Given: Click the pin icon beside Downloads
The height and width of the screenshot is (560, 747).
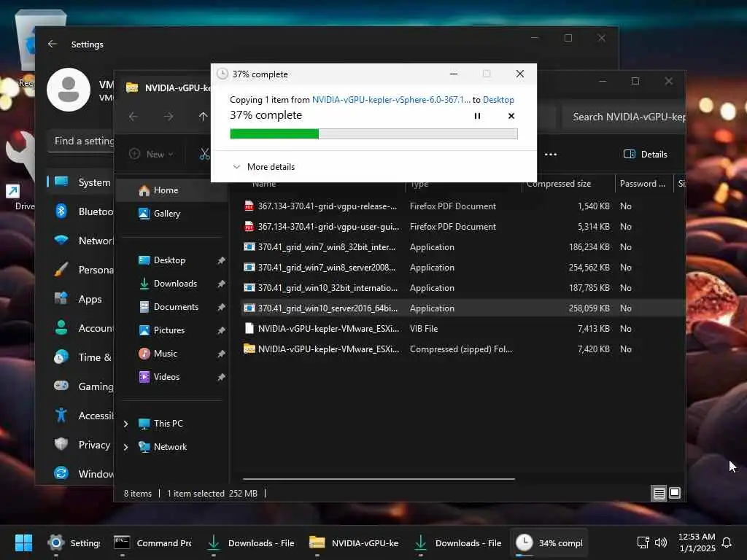Looking at the screenshot, I should tap(221, 284).
